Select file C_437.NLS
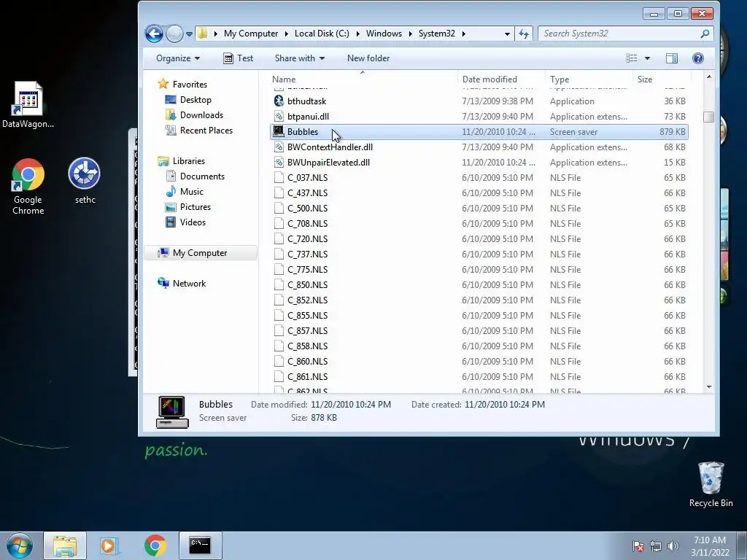The width and height of the screenshot is (747, 560). pyautogui.click(x=307, y=192)
